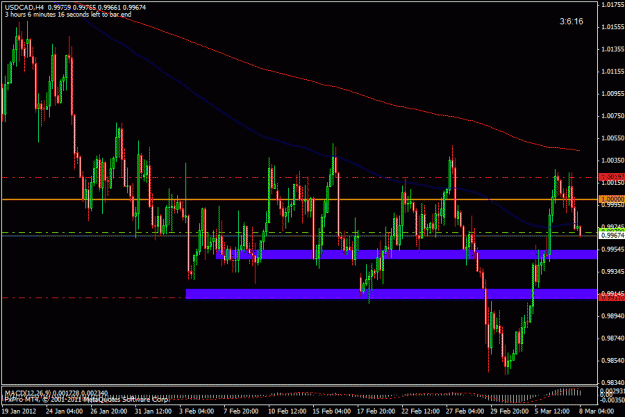625x417 pixels.
Task: Select the upper red dashed horizontal line
Action: click(299, 177)
